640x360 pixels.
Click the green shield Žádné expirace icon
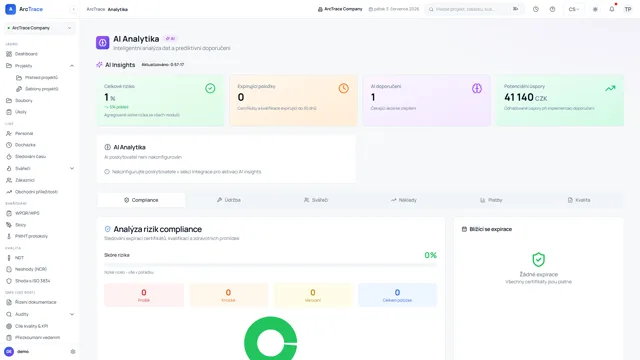(x=538, y=260)
